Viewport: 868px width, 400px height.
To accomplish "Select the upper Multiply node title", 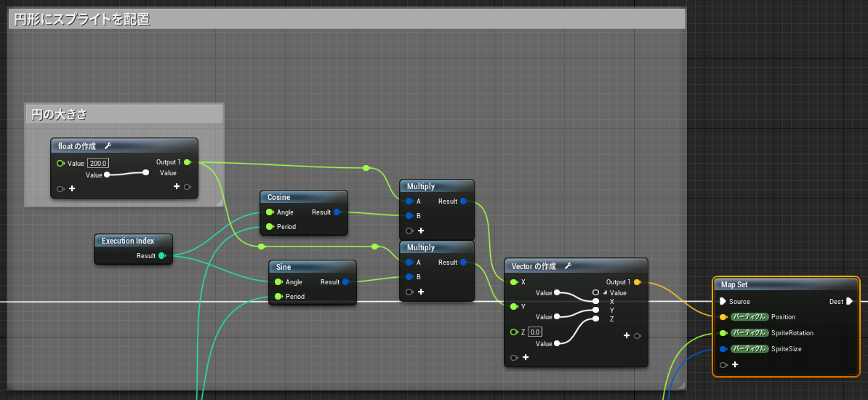I will (421, 186).
